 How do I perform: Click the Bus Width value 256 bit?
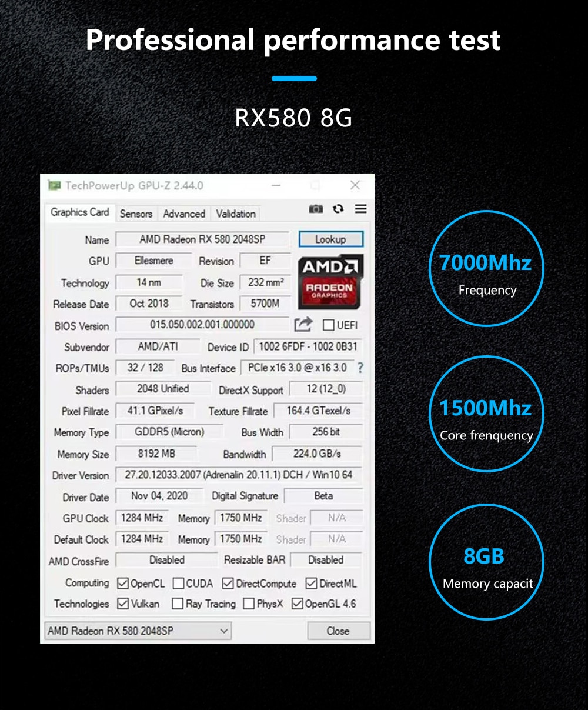tap(326, 432)
